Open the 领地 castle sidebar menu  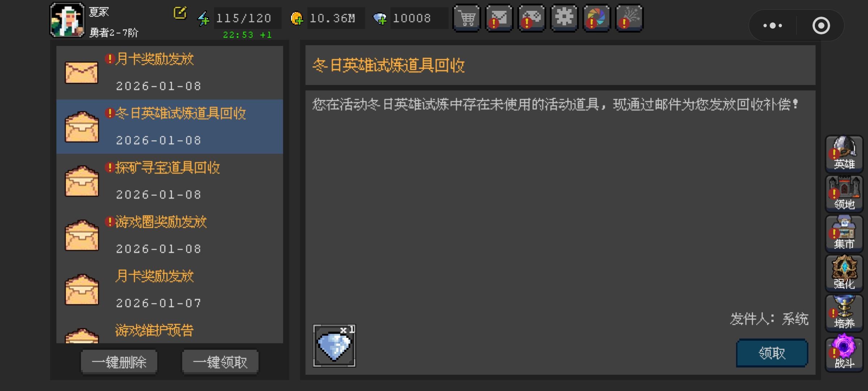844,193
